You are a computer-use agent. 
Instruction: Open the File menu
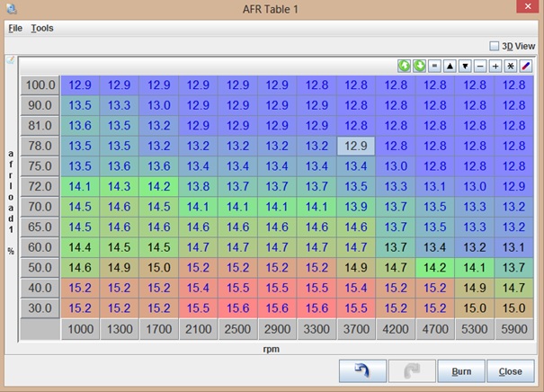point(15,28)
